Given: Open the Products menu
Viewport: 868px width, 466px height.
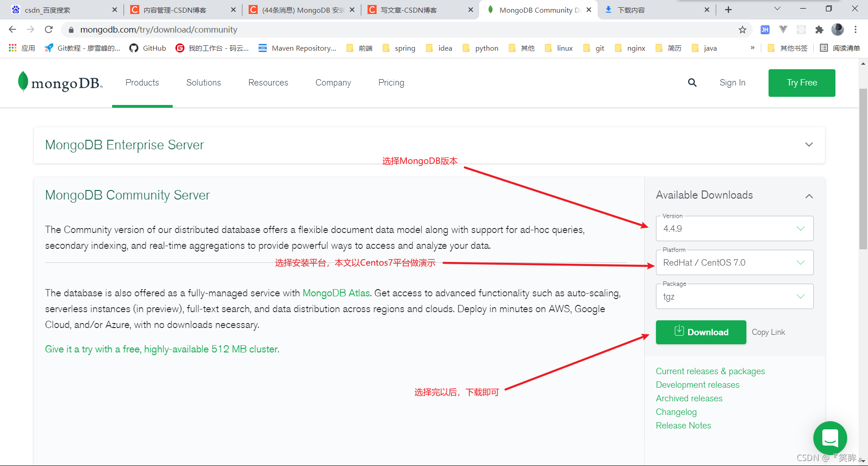Looking at the screenshot, I should 142,82.
